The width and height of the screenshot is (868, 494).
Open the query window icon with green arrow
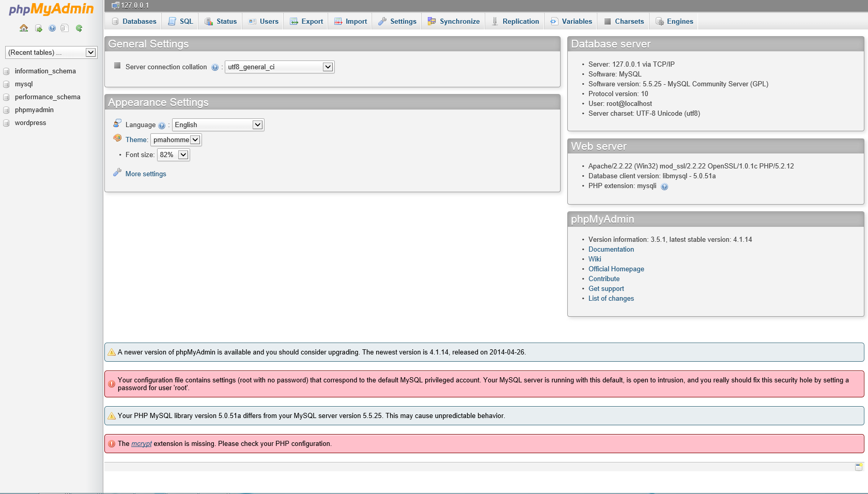[38, 28]
